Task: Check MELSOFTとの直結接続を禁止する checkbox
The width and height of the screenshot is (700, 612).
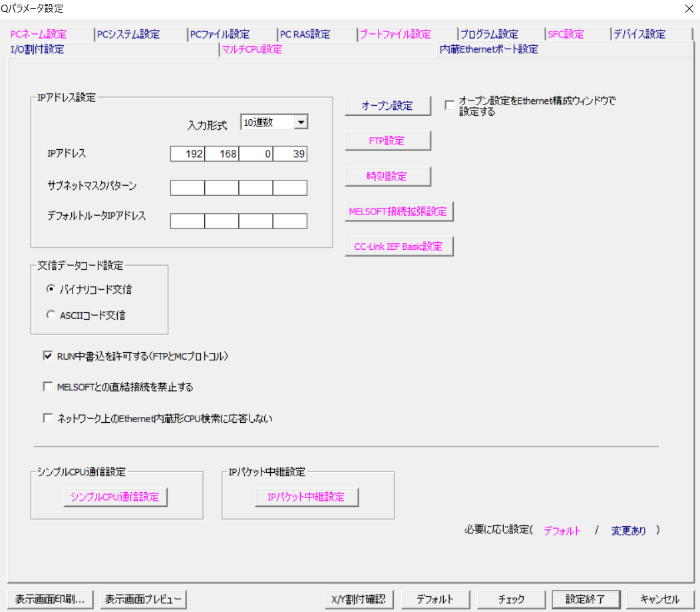Action: click(48, 386)
